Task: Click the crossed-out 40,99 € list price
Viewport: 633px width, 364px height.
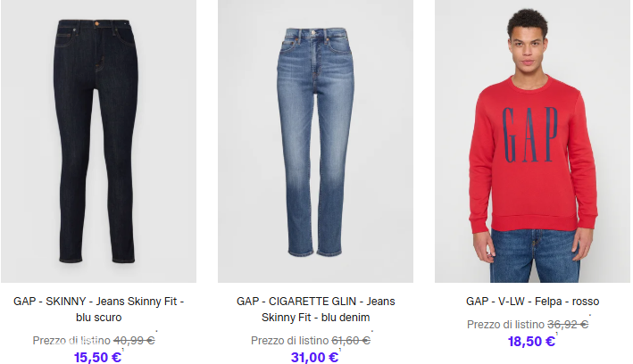Action: (134, 341)
